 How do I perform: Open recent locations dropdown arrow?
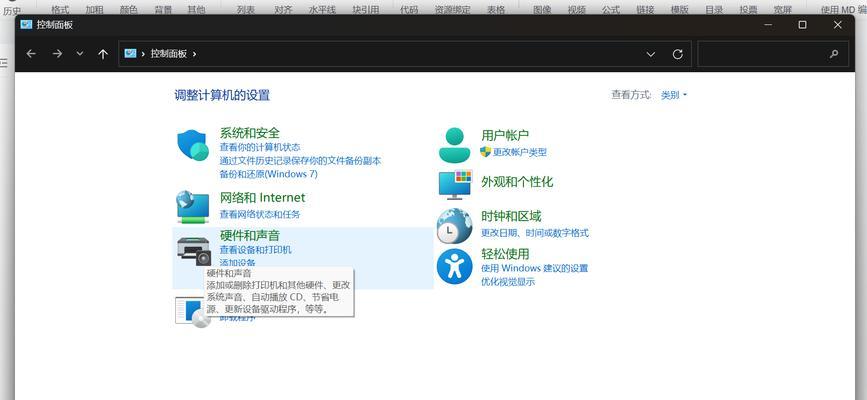click(80, 54)
